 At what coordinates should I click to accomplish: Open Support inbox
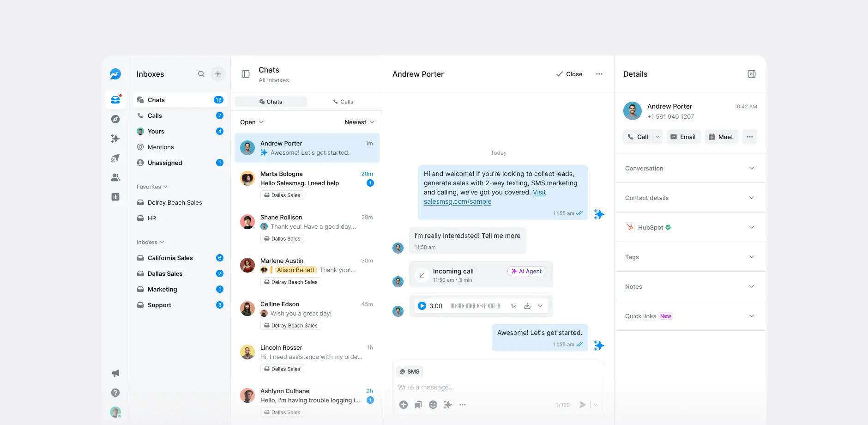(x=180, y=305)
